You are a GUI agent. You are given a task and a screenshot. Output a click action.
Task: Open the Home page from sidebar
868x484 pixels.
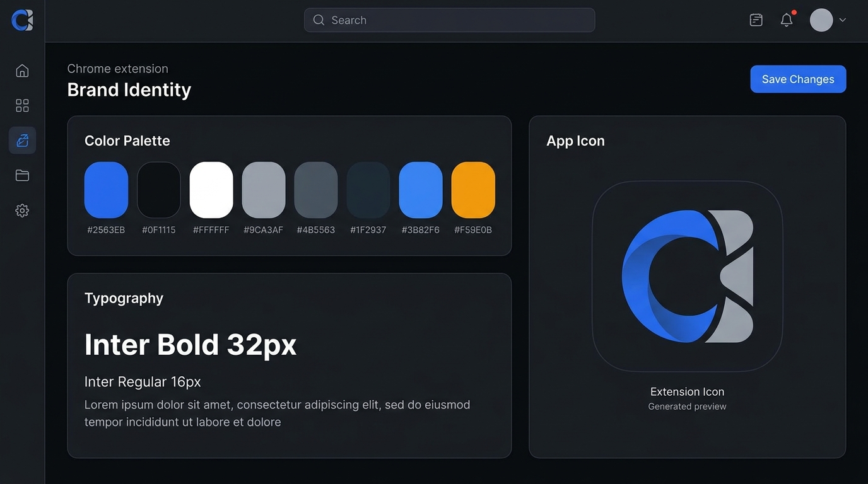coord(22,71)
